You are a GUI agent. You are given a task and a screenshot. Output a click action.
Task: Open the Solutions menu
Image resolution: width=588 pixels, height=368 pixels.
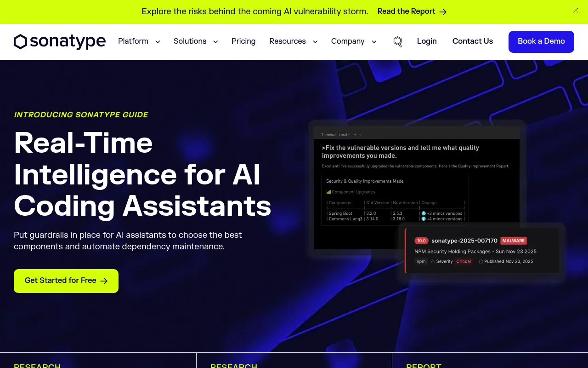point(190,41)
